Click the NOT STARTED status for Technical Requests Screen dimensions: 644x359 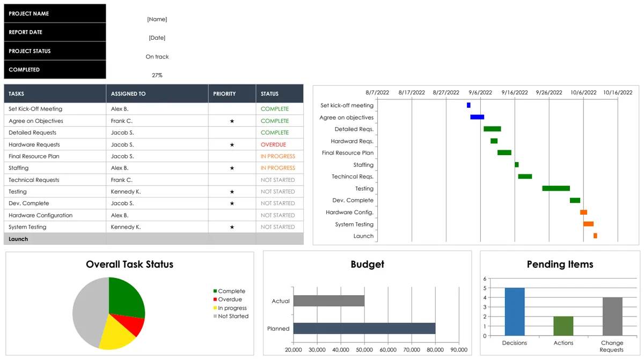click(278, 180)
